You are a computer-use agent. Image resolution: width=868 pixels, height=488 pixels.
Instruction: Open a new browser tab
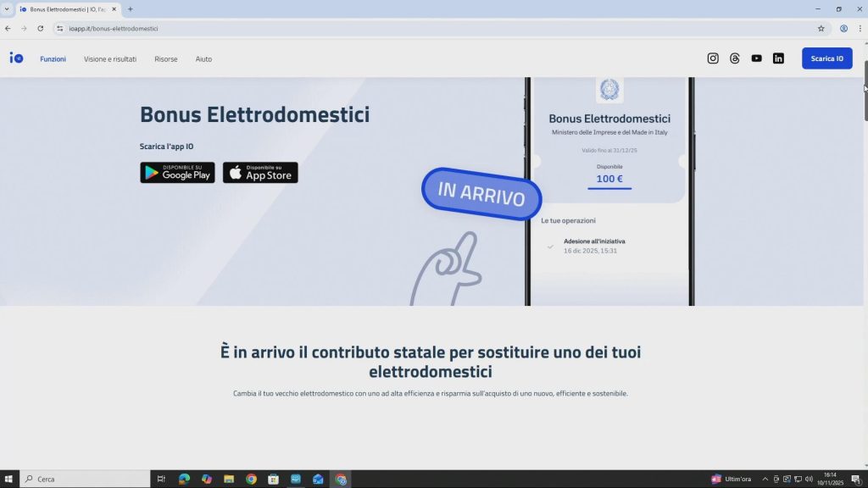pyautogui.click(x=131, y=9)
